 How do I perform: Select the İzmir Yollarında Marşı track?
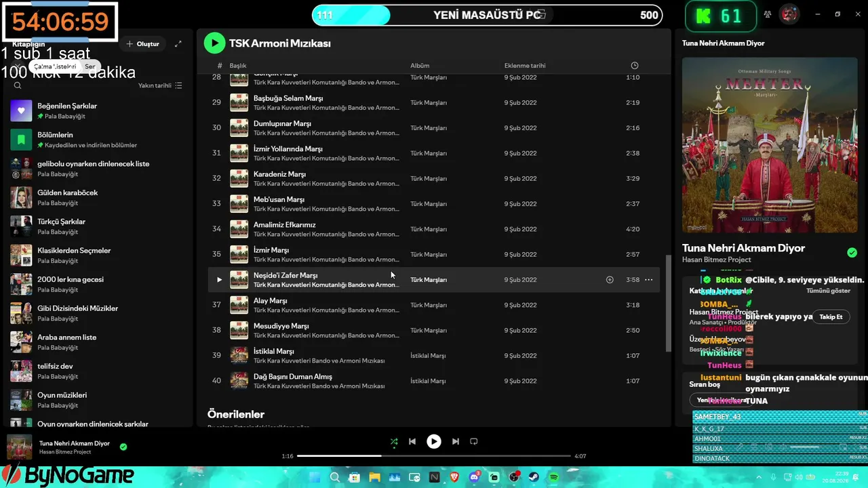[433, 153]
